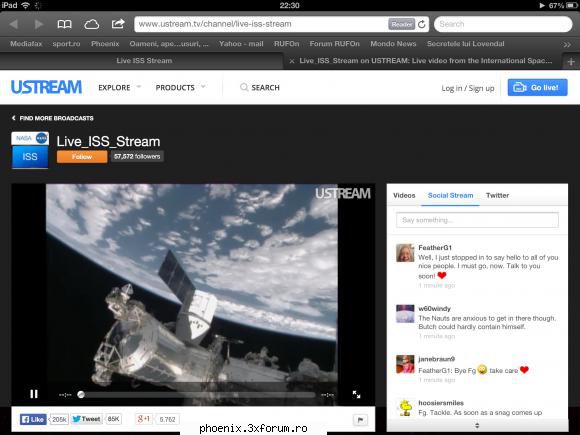
Task: Open the Forum RUFOn bookmark
Action: coord(334,44)
